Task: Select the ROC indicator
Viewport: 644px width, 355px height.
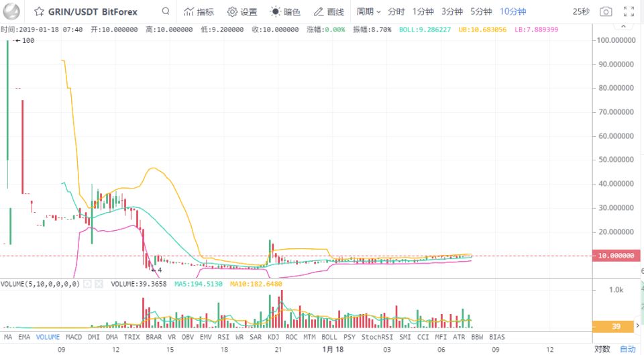Action: (291, 337)
